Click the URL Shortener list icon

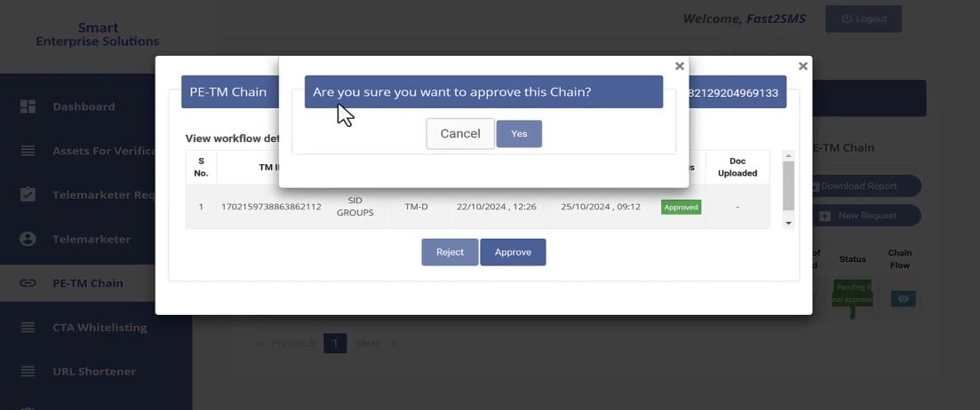click(28, 371)
